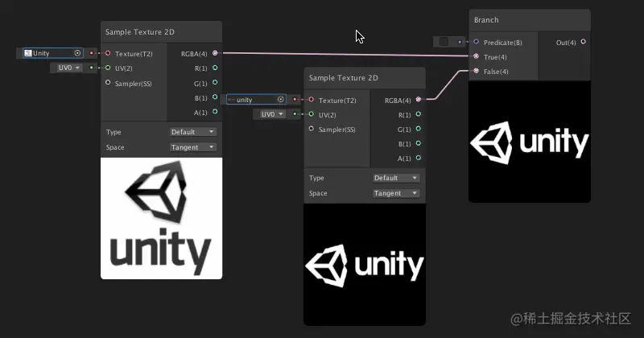This screenshot has width=644, height=338.
Task: Click B(1) output port on white-preview Sample Texture node
Action: tap(215, 97)
